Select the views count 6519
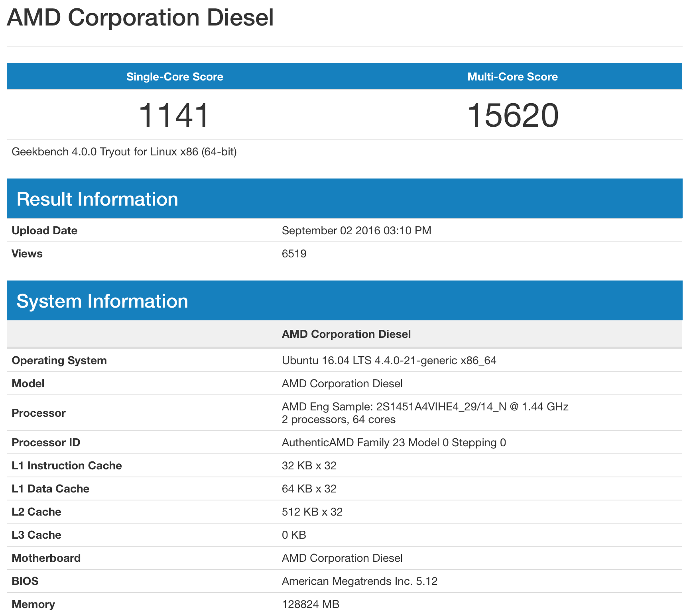This screenshot has height=616, width=689. tap(294, 254)
